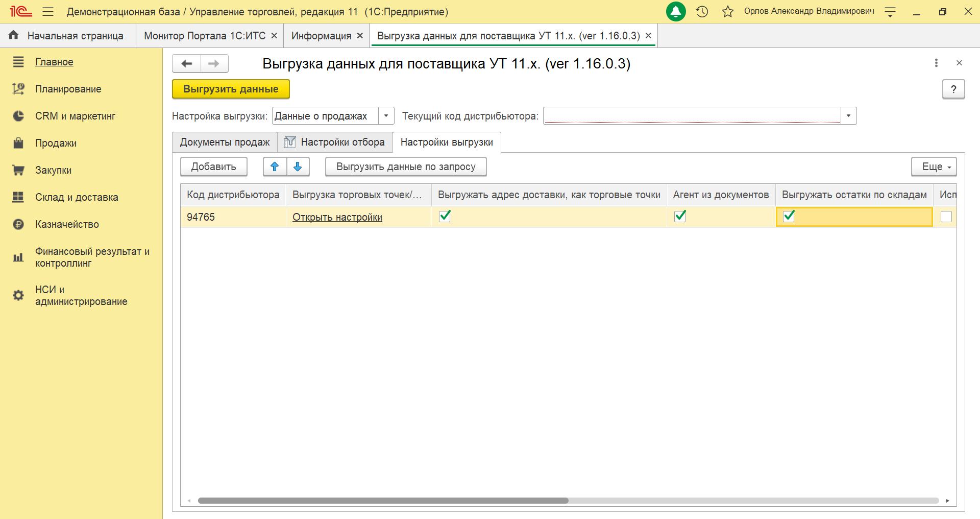Open the 1C main menu hamburger icon
Image resolution: width=980 pixels, height=519 pixels.
[x=48, y=11]
